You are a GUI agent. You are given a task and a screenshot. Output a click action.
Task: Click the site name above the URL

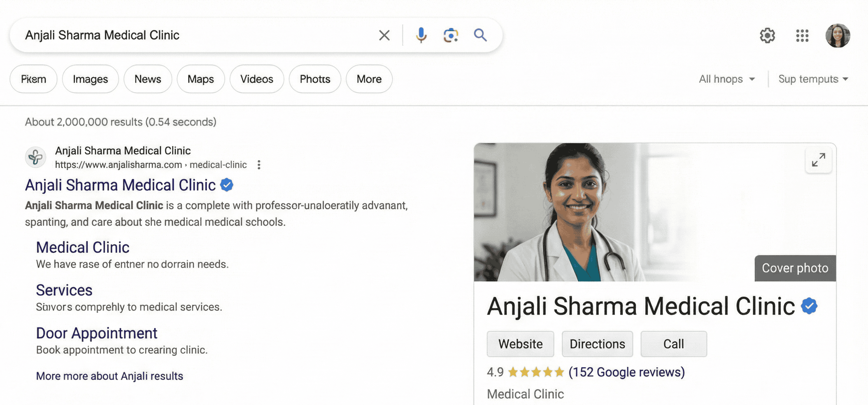[x=123, y=150]
